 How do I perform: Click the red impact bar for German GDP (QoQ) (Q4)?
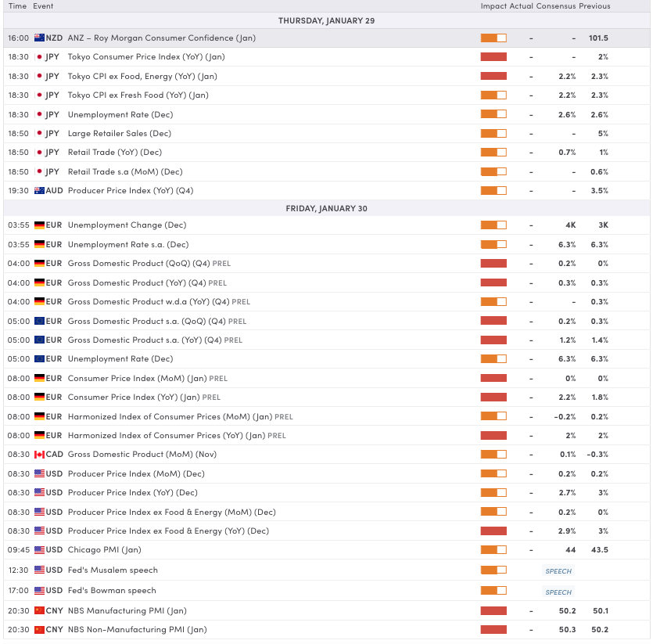pyautogui.click(x=493, y=264)
